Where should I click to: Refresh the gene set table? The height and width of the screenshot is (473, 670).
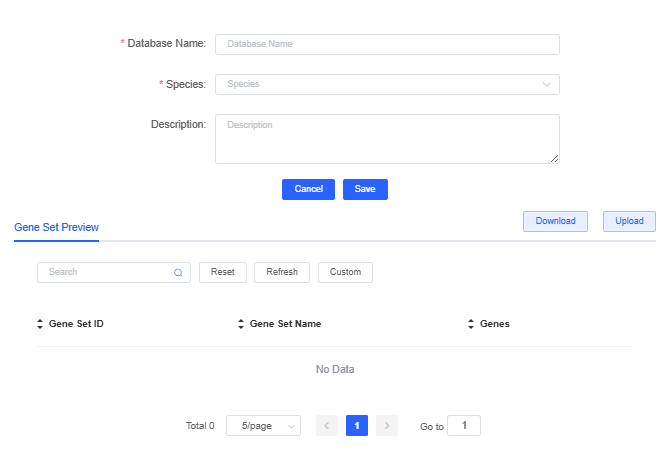point(282,272)
